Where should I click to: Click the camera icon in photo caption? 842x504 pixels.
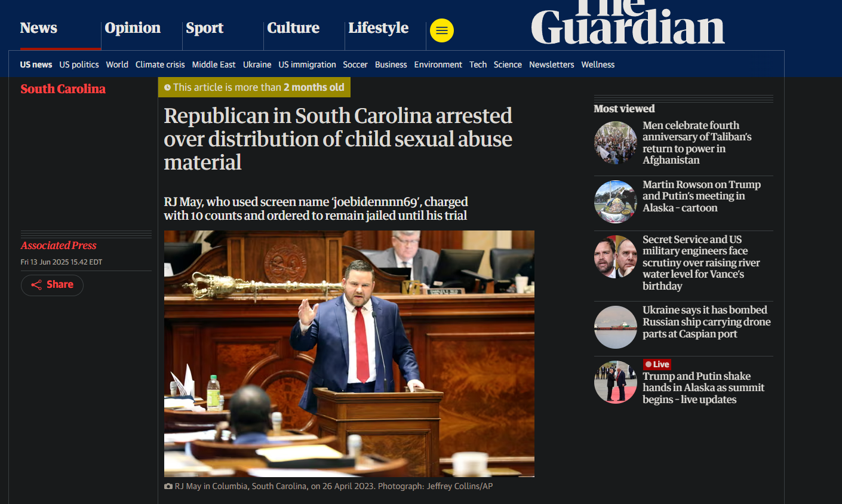tap(168, 487)
